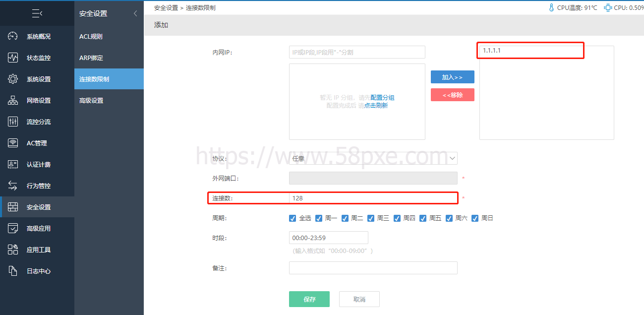Click the System Settings gear icon

pos(13,79)
